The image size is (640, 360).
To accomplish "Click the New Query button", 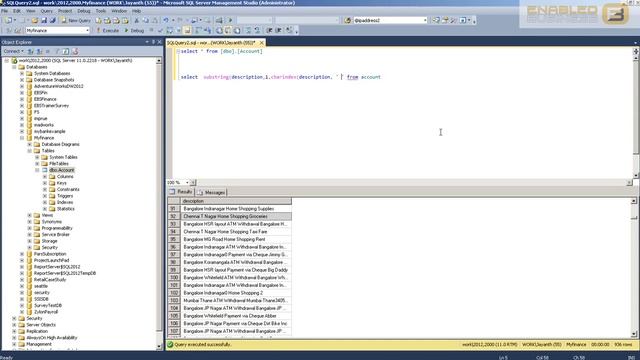I will click(76, 20).
